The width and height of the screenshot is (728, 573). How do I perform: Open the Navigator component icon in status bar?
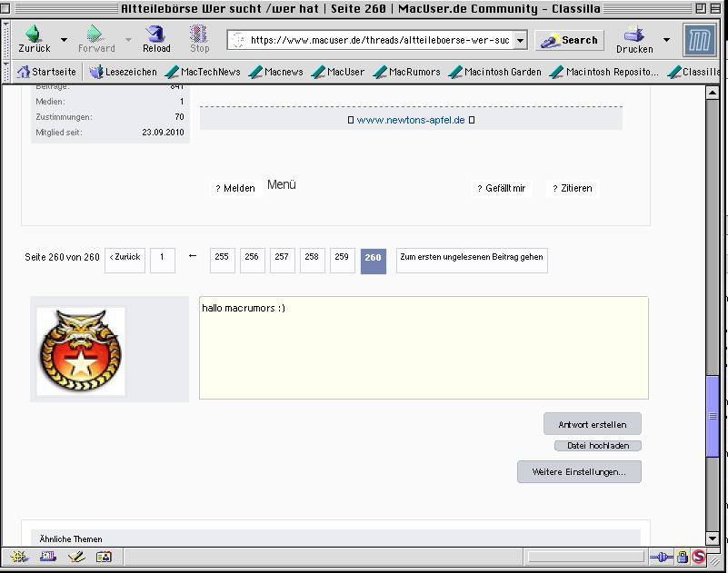pyautogui.click(x=19, y=557)
